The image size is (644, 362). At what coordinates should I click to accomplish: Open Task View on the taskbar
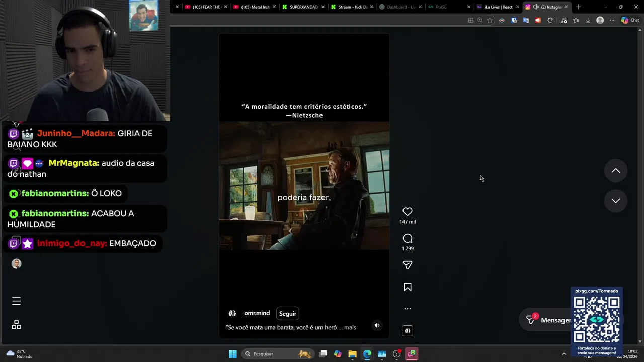(323, 354)
